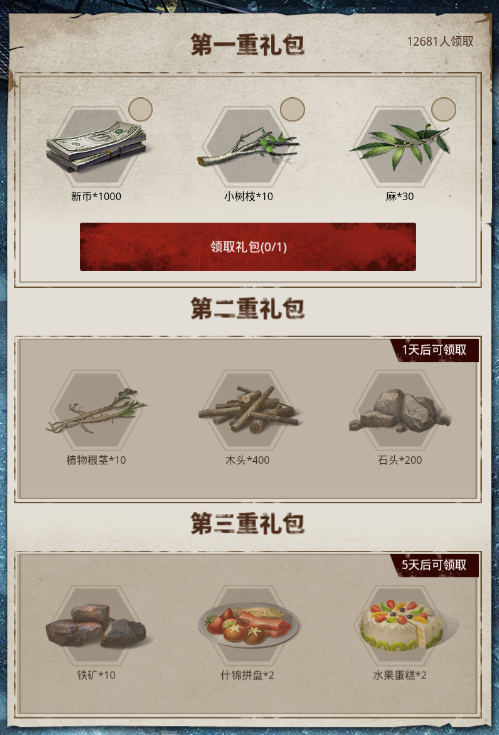The height and width of the screenshot is (735, 499).
Task: Select the 木头*400 wood logs icon
Action: point(248,409)
